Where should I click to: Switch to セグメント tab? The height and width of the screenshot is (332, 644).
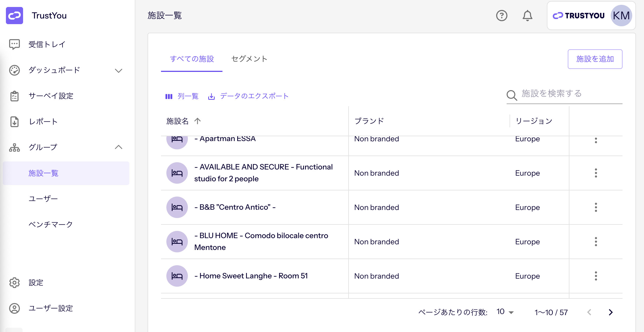(x=249, y=59)
